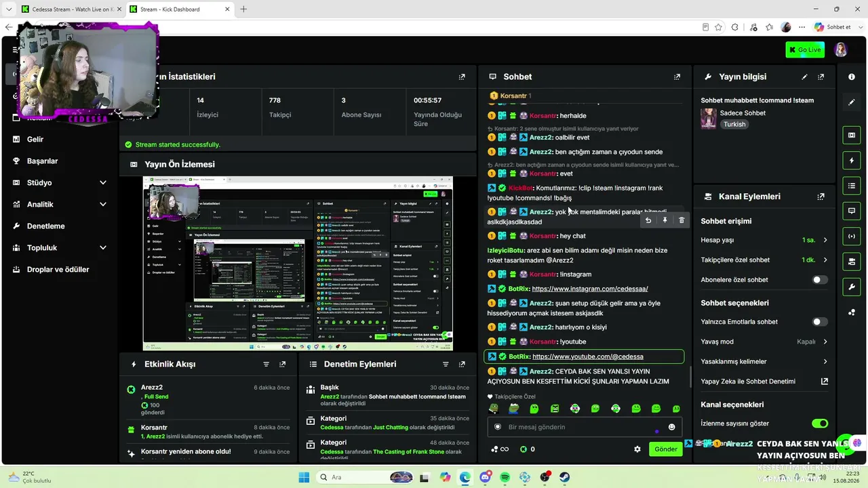The height and width of the screenshot is (488, 868).
Task: Open Discord from the taskbar
Action: (x=486, y=477)
